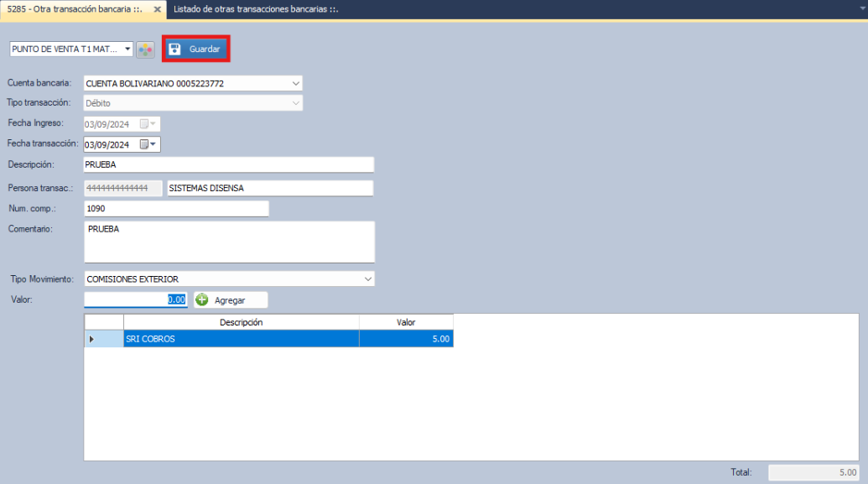Click in the Comentario text area
The image size is (868, 484).
point(228,242)
